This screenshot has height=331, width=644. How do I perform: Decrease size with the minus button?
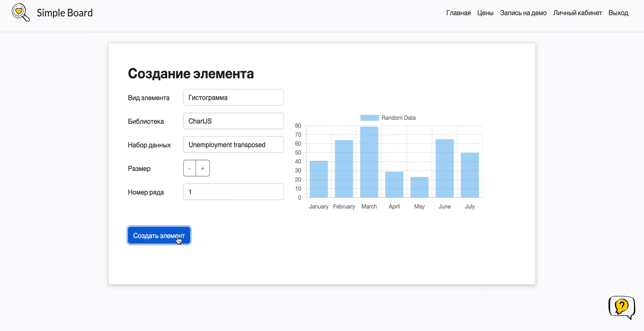click(189, 168)
